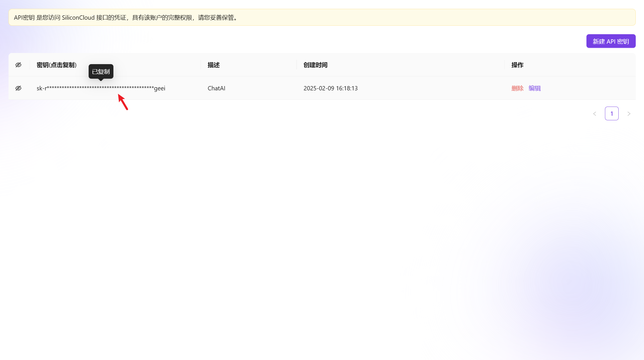Screen dimensions: 644x360
Task: Click the 密钥(点击复制) column header
Action: [57, 65]
